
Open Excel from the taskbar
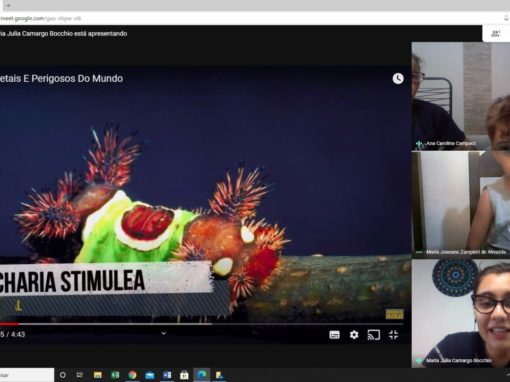115,375
